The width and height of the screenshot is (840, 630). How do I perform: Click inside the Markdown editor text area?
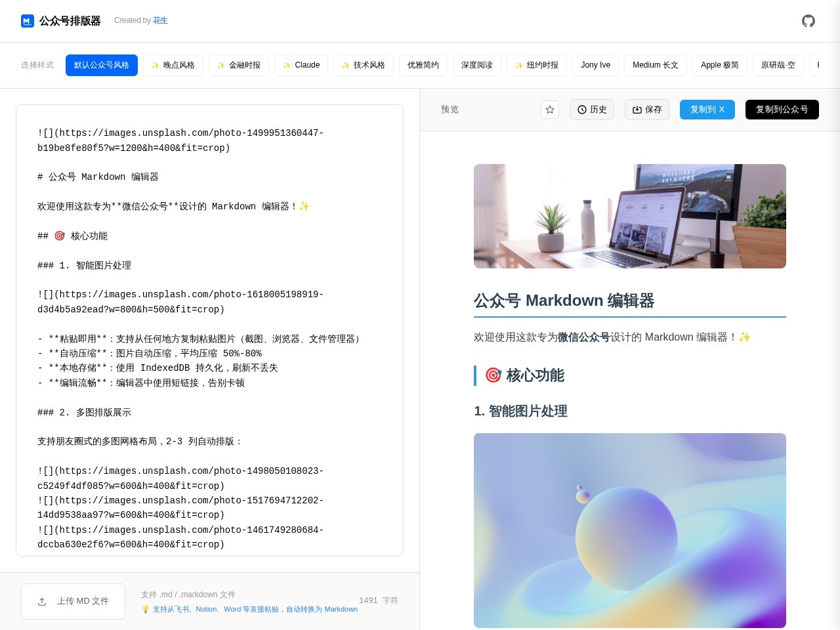209,330
